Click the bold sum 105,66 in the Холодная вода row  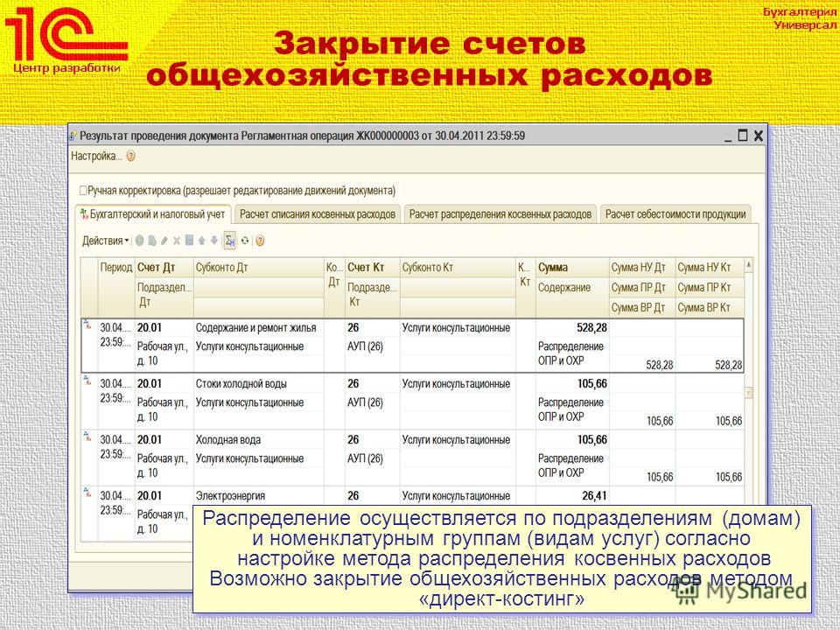tap(592, 440)
